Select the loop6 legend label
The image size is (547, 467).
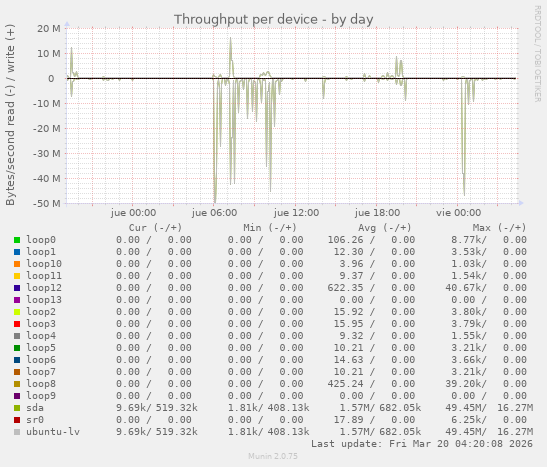pyautogui.click(x=41, y=360)
